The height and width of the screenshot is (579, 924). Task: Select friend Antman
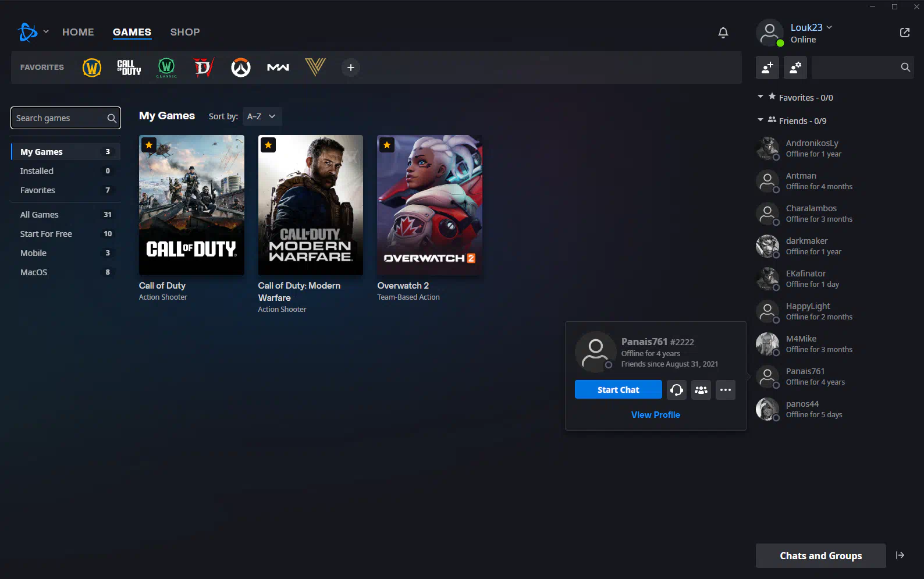[834, 181]
